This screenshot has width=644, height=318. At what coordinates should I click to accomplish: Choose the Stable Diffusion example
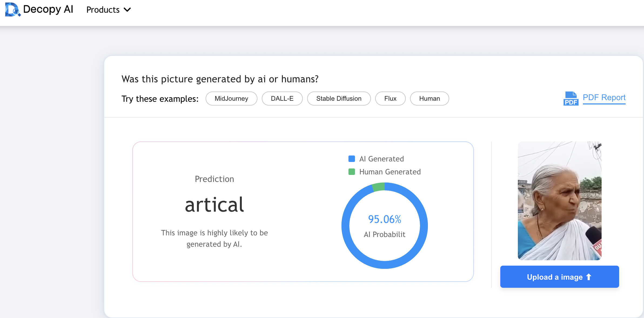point(339,99)
